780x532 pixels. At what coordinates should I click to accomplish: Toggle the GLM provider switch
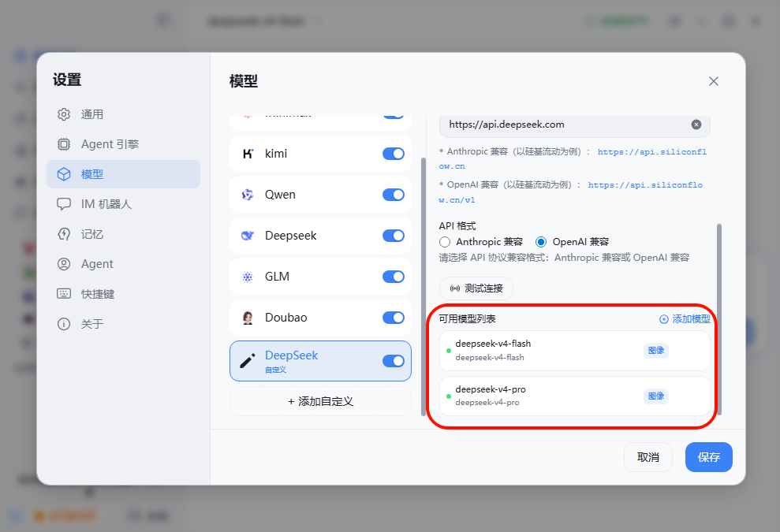tap(394, 277)
